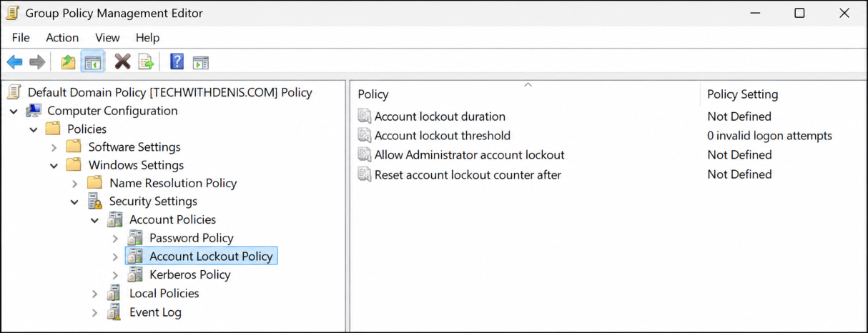Select the Security Settings tree label
Screen dimensions: 868x333
coord(153,202)
